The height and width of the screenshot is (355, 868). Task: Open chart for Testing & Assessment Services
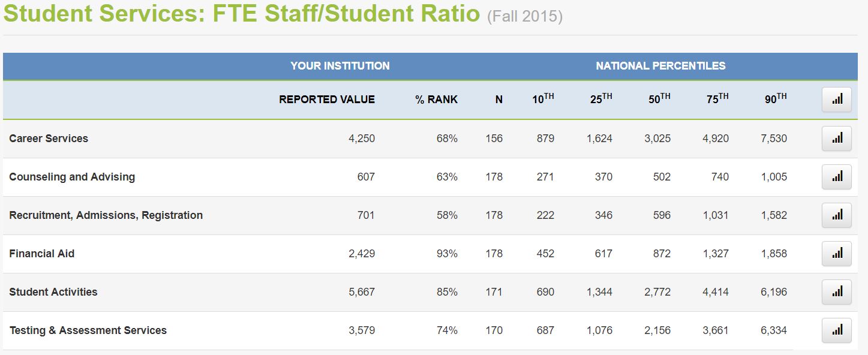click(x=836, y=330)
